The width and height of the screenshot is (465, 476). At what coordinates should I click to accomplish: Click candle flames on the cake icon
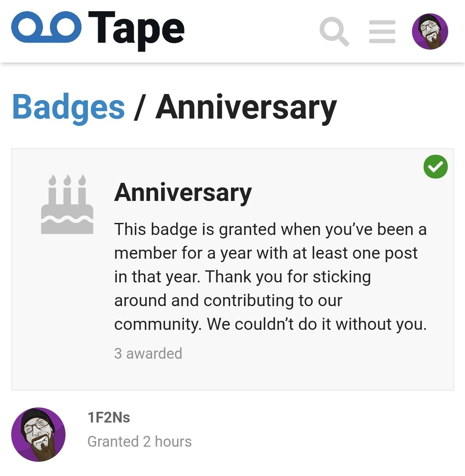coord(67,179)
